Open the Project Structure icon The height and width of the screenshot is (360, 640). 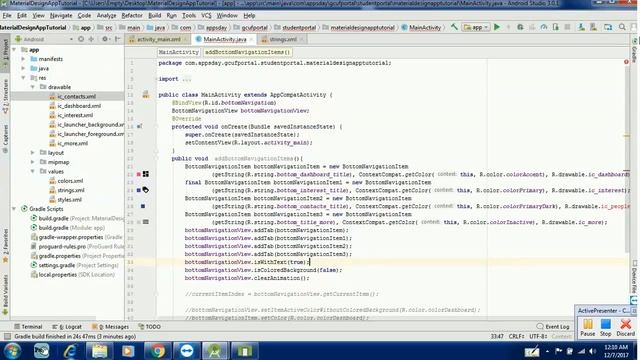[x=608, y=27]
